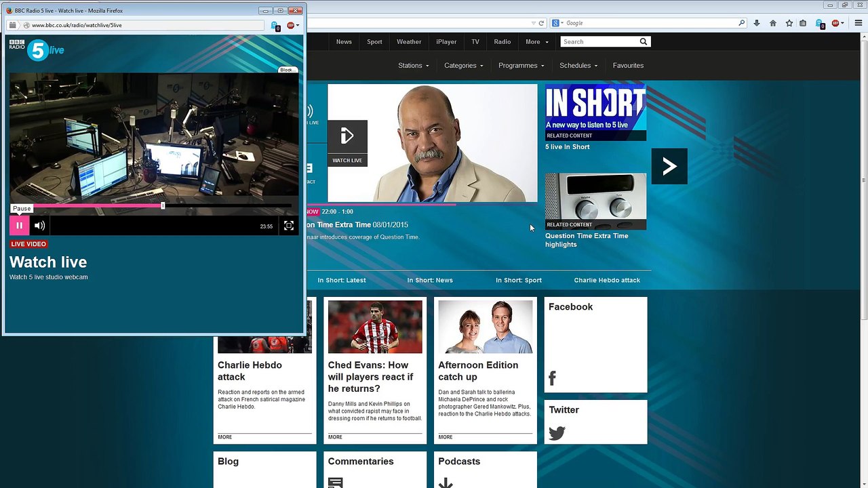Click the live video progress bar handle
This screenshot has width=868, height=488.
point(163,205)
